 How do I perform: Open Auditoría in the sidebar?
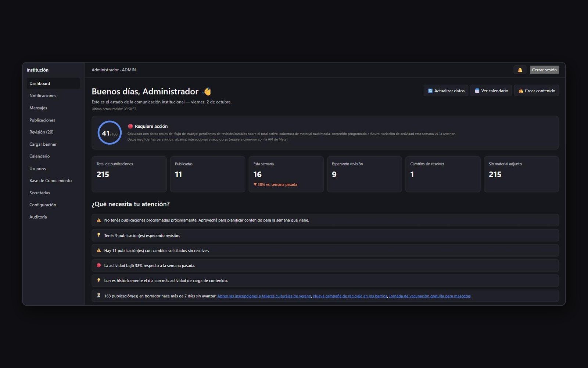tap(53, 217)
